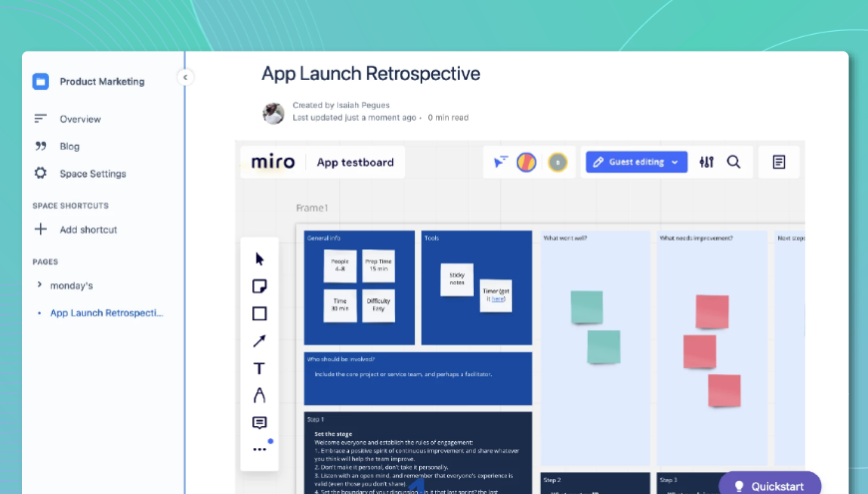Toggle collaborator cursors icon
The image size is (868, 494).
coord(501,162)
